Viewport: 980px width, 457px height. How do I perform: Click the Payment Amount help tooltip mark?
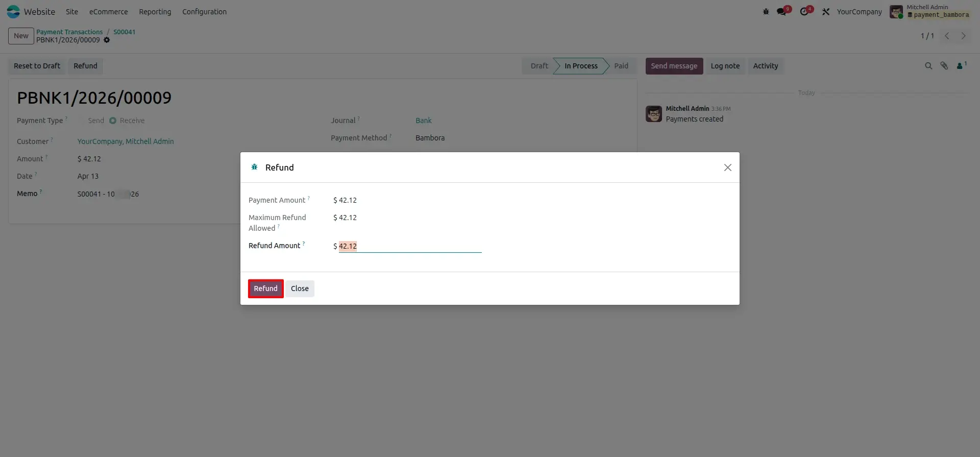tap(309, 198)
